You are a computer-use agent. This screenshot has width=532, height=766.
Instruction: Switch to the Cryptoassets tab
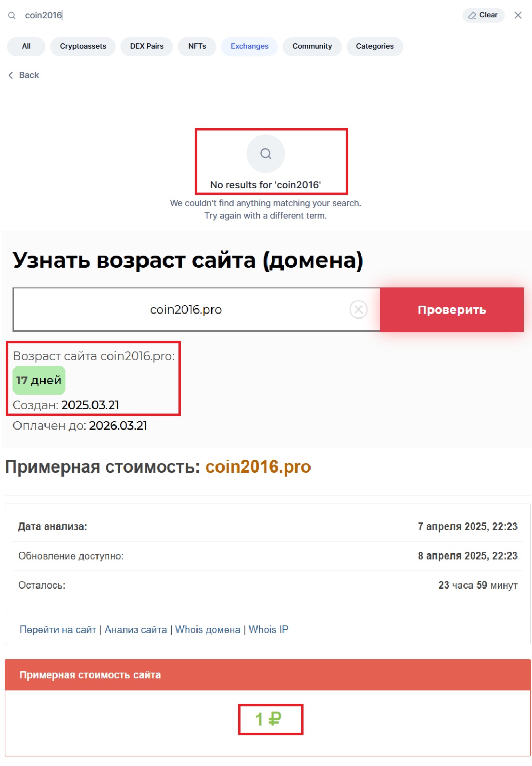coord(83,46)
